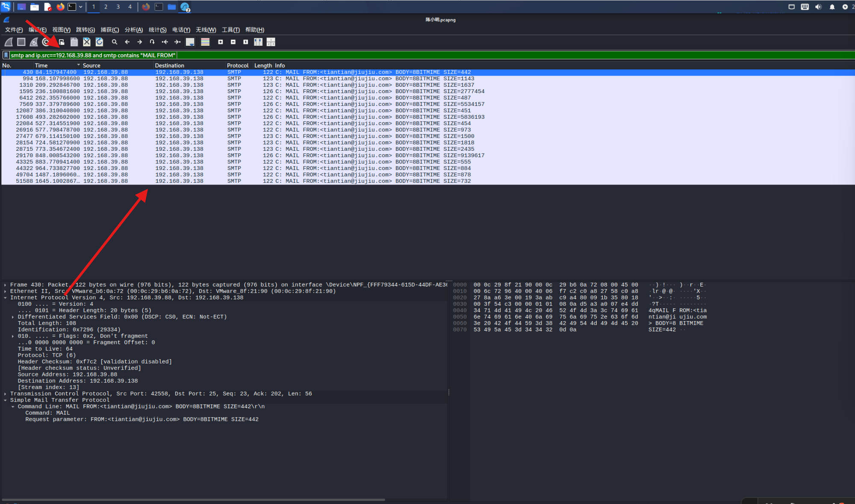This screenshot has height=504, width=855.
Task: Toggle packet colorization rules button
Action: point(205,42)
